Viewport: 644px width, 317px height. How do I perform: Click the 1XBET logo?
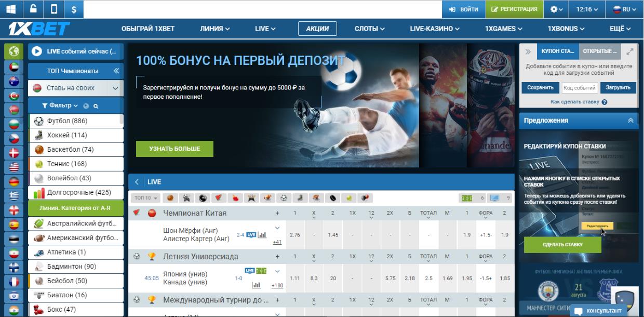39,29
